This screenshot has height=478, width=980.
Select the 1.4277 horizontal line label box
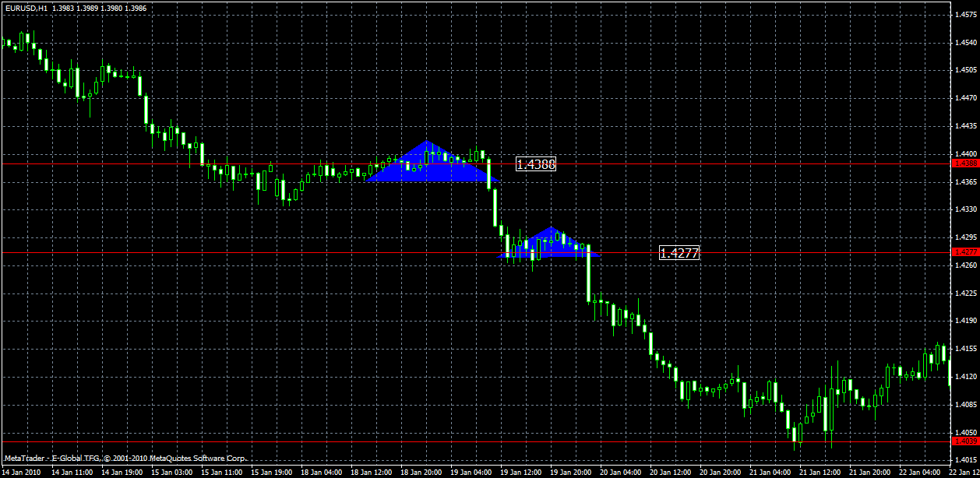coord(679,251)
